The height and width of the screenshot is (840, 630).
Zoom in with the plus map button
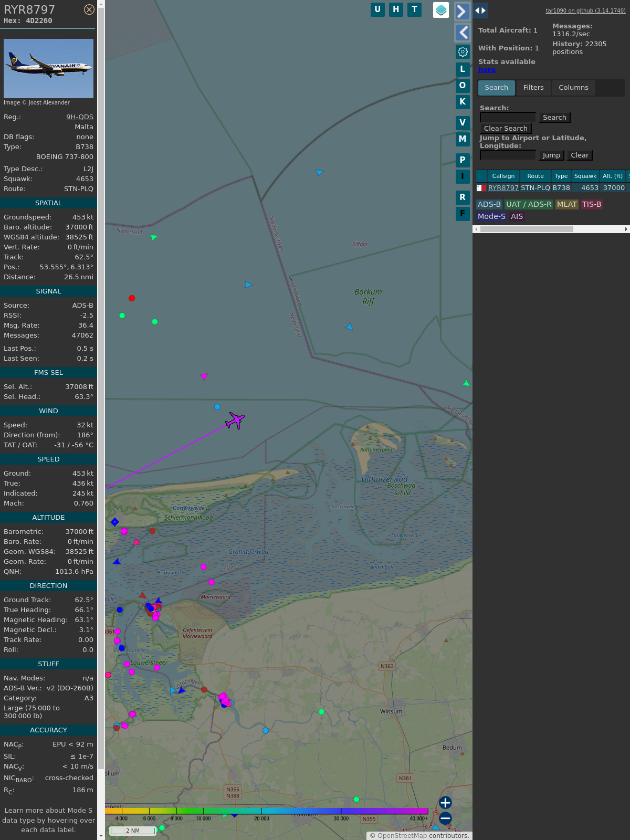click(x=445, y=803)
